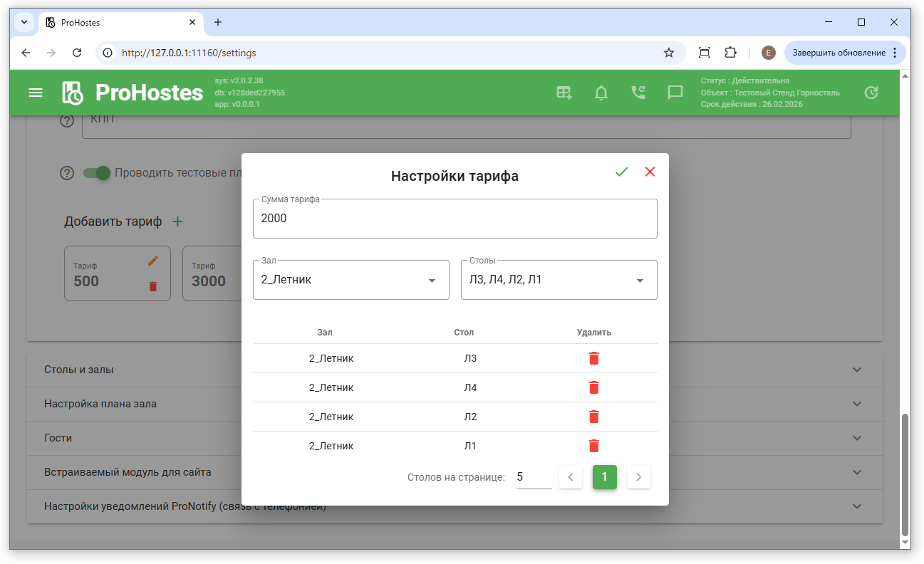Open the chat messages icon

click(x=675, y=93)
